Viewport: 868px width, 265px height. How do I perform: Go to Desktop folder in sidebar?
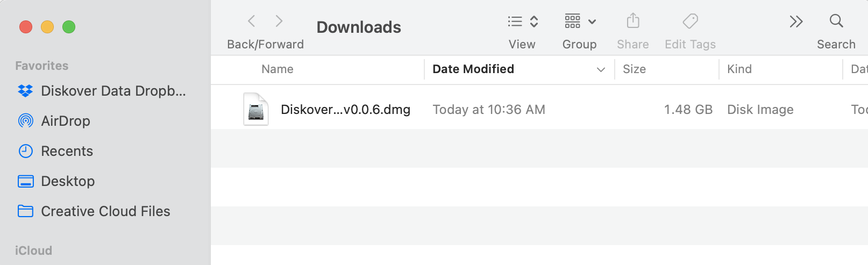(x=68, y=181)
